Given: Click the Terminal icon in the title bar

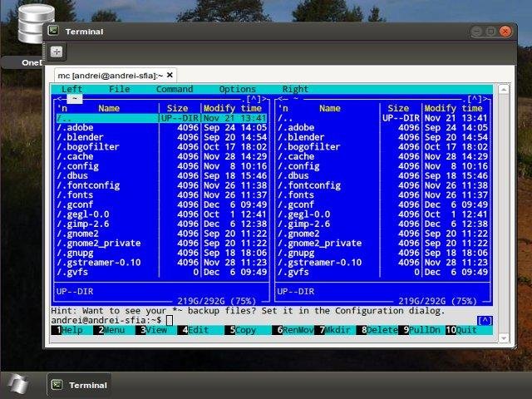Looking at the screenshot, I should point(53,32).
